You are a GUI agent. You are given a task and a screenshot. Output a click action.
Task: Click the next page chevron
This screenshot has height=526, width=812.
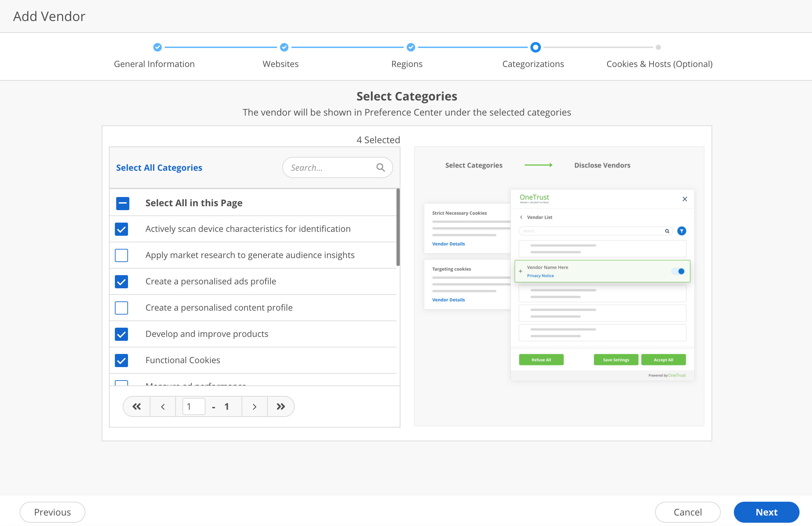click(x=254, y=406)
